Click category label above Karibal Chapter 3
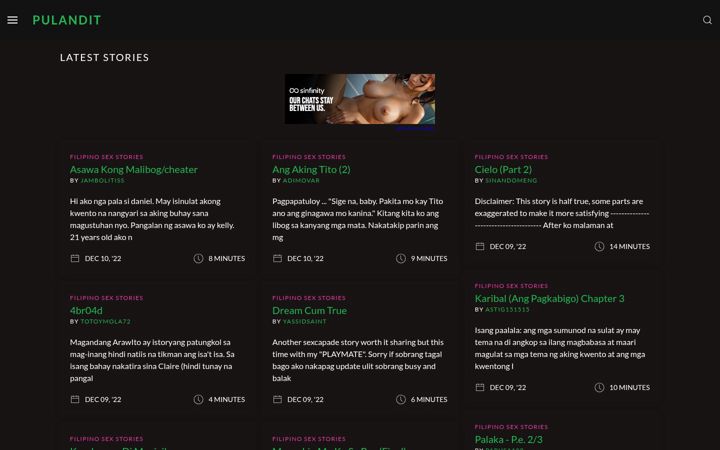720x450 pixels. tap(512, 286)
